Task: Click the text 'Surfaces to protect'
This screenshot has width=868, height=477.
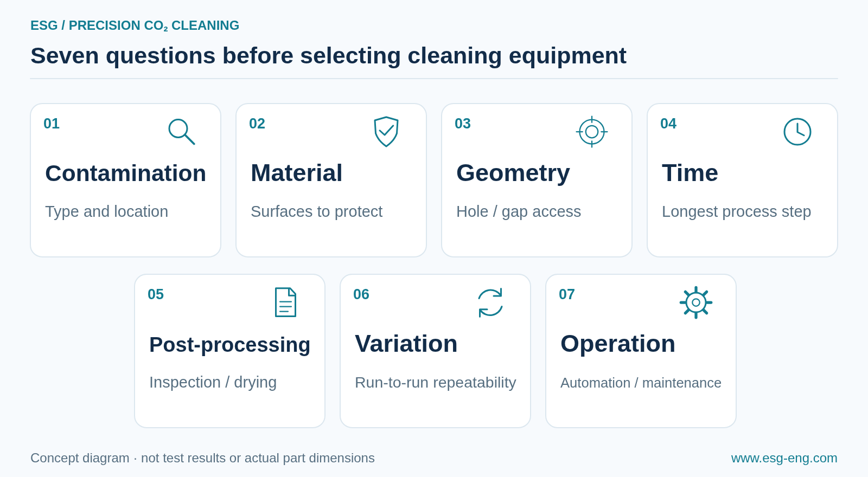Action: (317, 211)
